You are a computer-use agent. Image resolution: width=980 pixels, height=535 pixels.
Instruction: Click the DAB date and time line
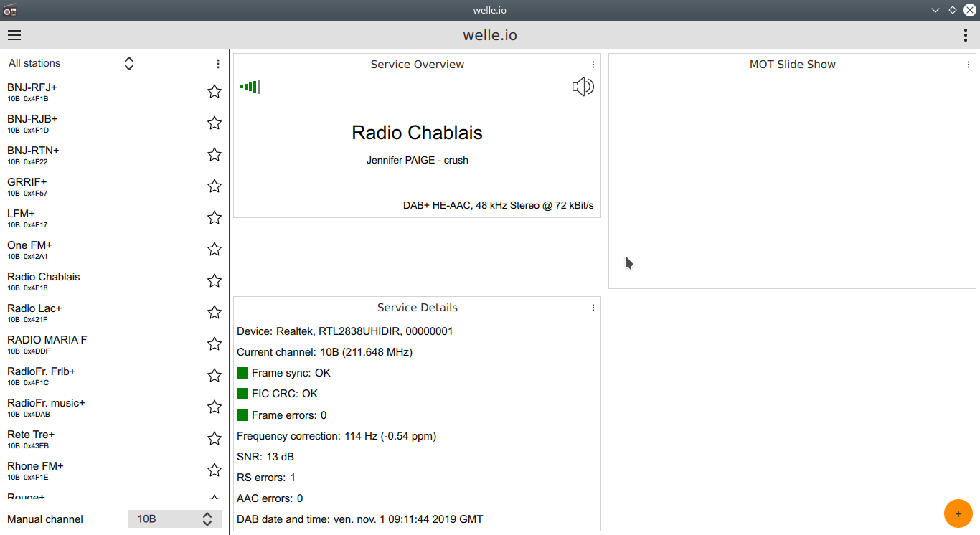pos(360,519)
